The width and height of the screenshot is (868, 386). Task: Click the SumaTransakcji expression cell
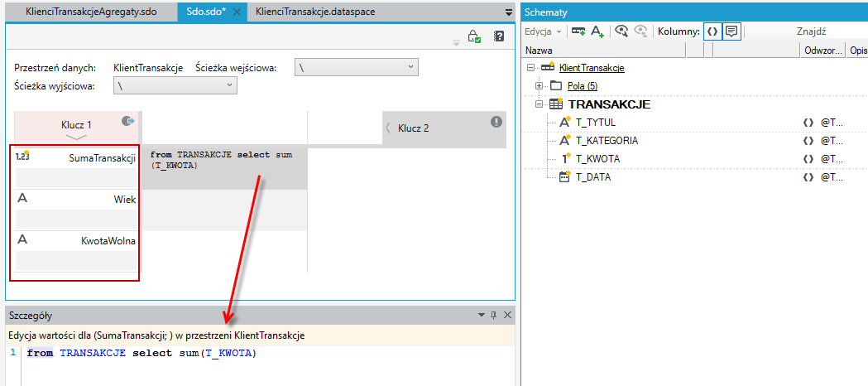pos(224,169)
